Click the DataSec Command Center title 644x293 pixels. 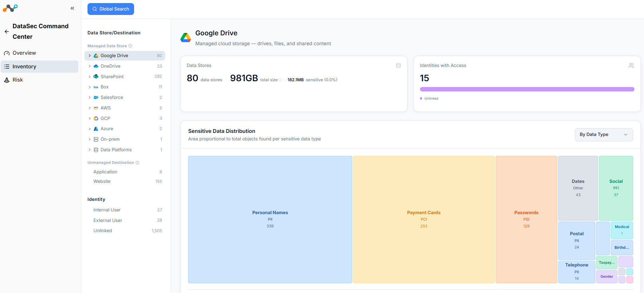tap(41, 32)
